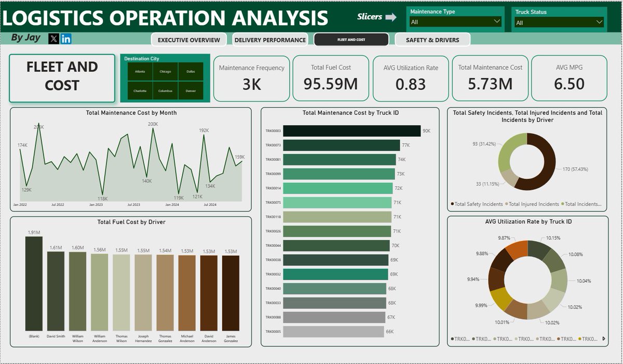Select the Maintenance Frequency 3K card
This screenshot has width=623, height=364.
click(252, 78)
